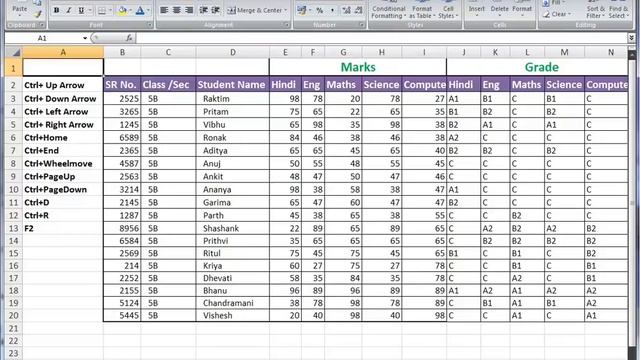The height and width of the screenshot is (360, 640).
Task: Open the Borders dropdown arrow
Action: 110,10
